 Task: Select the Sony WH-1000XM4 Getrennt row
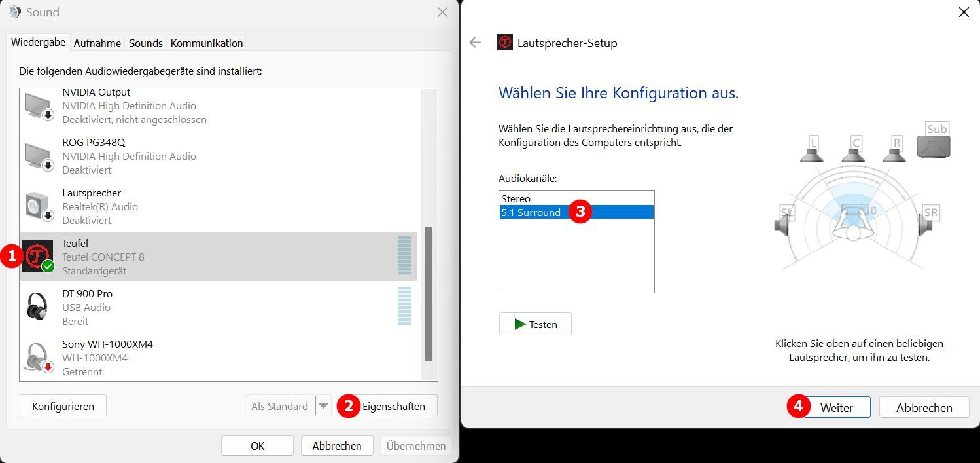coord(219,358)
